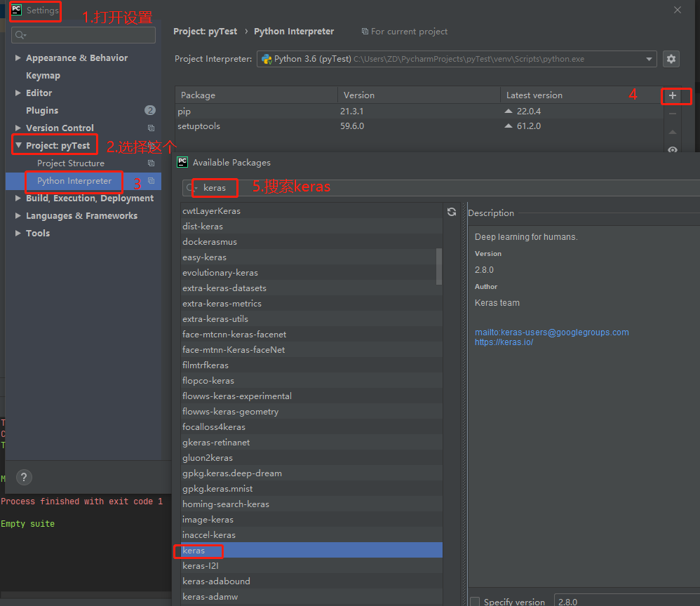
Task: Select dockerasmus in the list
Action: click(x=311, y=241)
